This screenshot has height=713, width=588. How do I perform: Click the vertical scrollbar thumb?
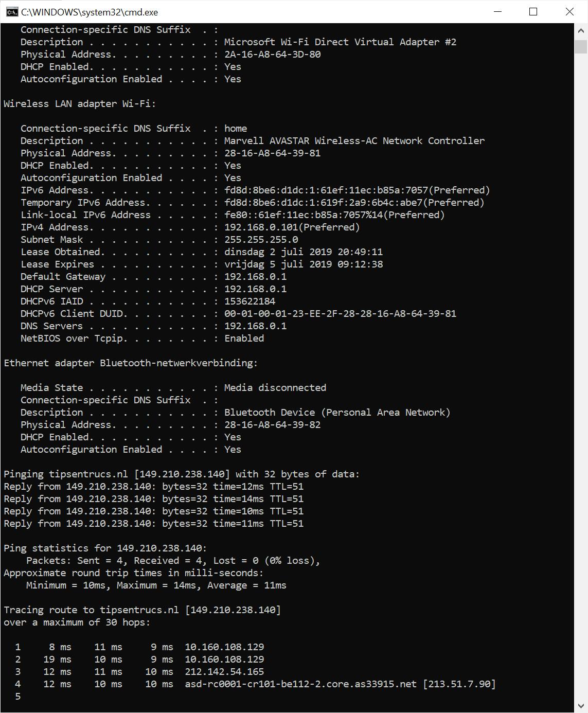tap(581, 46)
